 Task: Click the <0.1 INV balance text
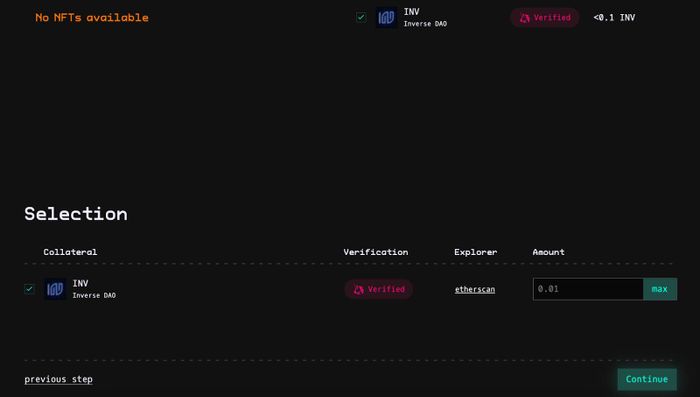click(614, 17)
